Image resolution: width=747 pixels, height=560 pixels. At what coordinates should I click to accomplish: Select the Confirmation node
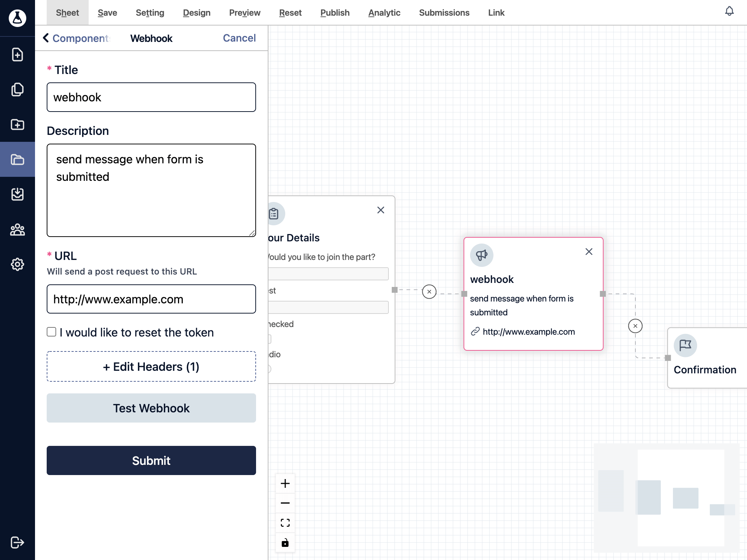pyautogui.click(x=707, y=358)
